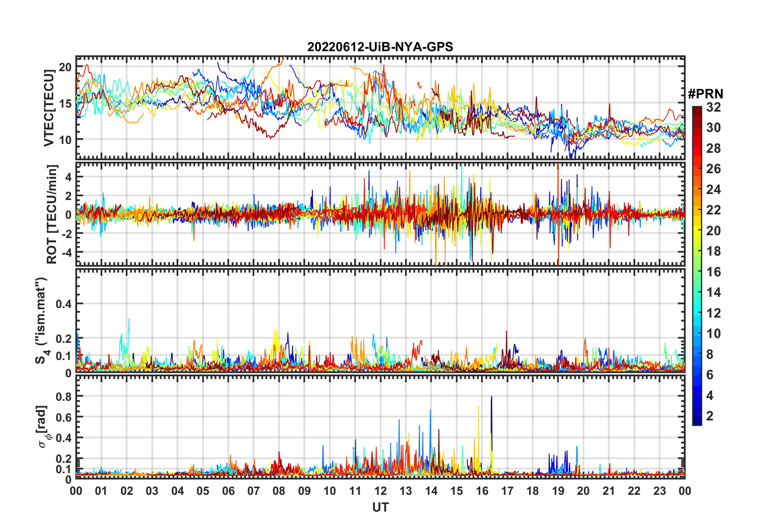The width and height of the screenshot is (761, 532).
Task: Select colorbar tick label 32
Action: pyautogui.click(x=713, y=107)
